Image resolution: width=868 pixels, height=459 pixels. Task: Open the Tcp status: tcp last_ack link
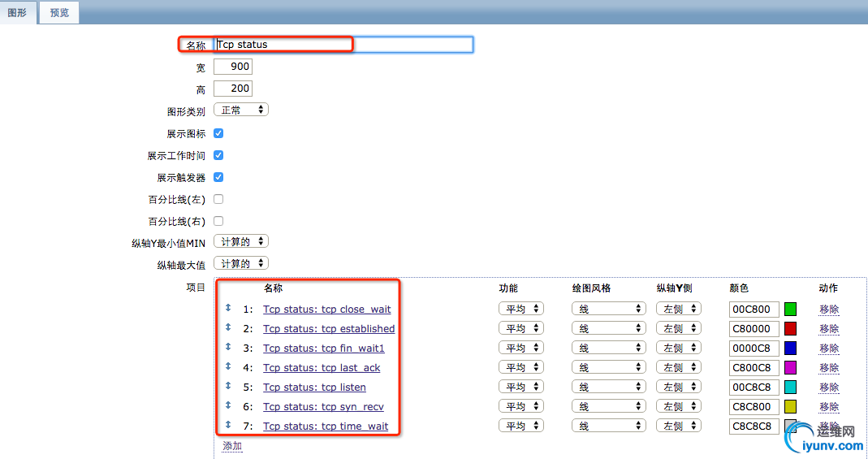(x=322, y=368)
